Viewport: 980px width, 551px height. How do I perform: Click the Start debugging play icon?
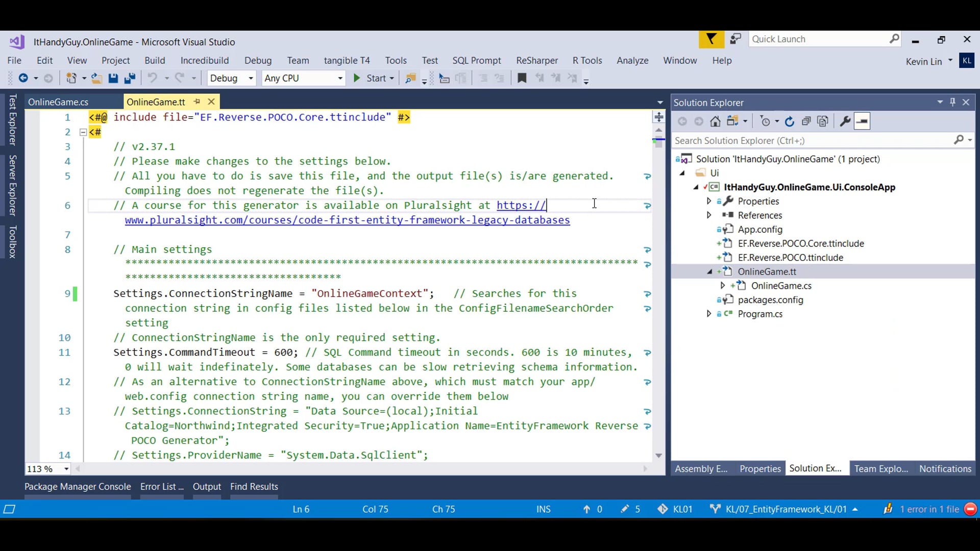tap(357, 78)
